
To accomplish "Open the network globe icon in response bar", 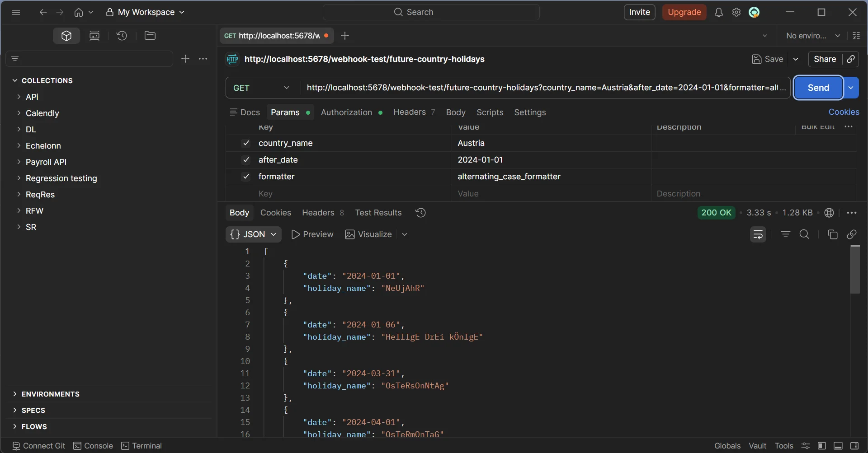I will click(829, 213).
